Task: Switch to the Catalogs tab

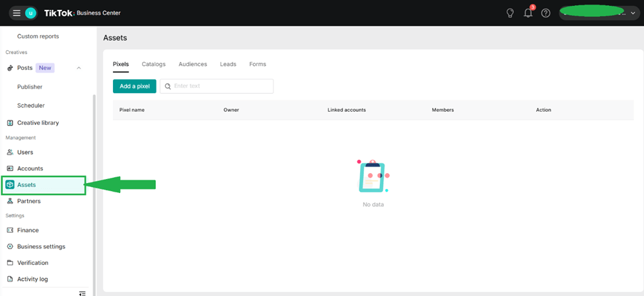Action: 153,64
